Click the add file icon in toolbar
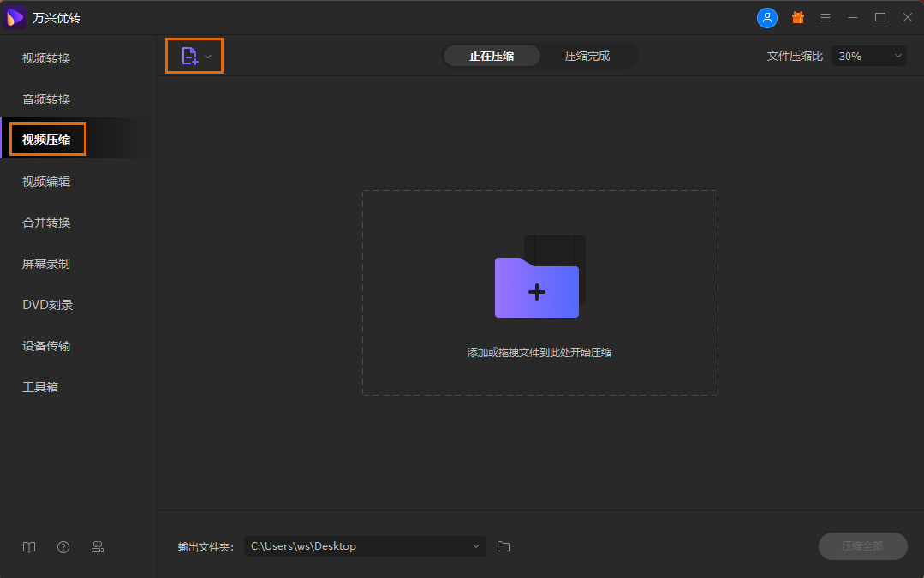Image resolution: width=924 pixels, height=578 pixels. point(189,56)
